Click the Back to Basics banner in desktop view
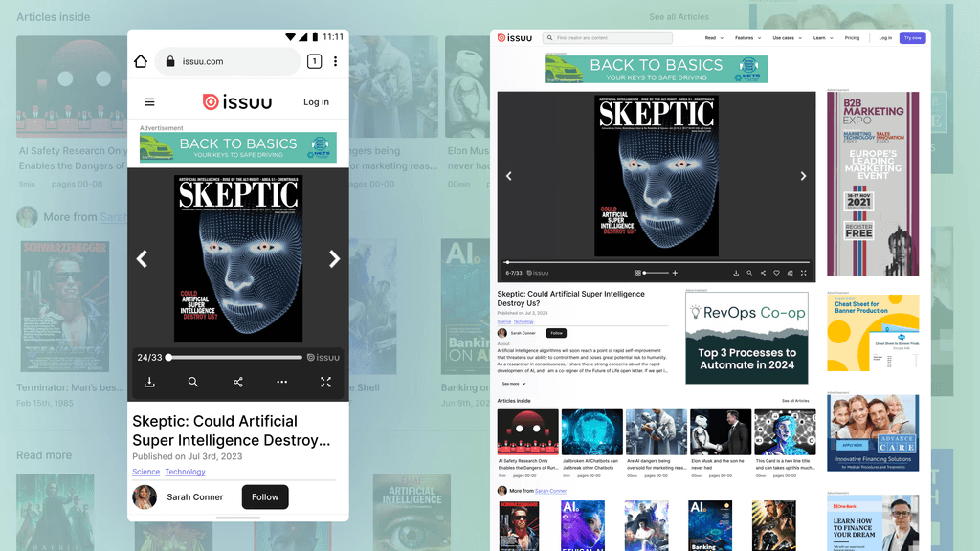Viewport: 980px width, 551px height. pos(657,69)
